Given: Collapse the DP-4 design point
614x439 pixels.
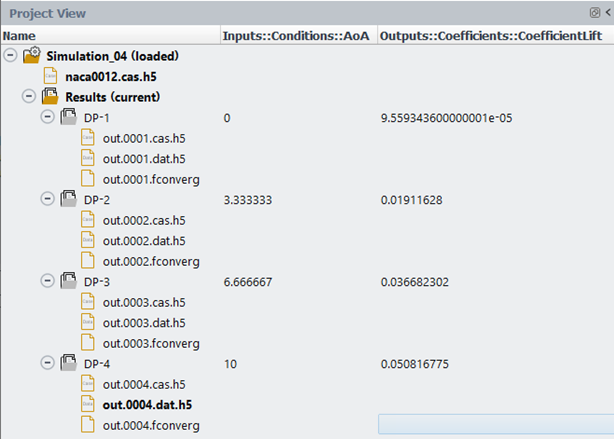Looking at the screenshot, I should tap(47, 363).
